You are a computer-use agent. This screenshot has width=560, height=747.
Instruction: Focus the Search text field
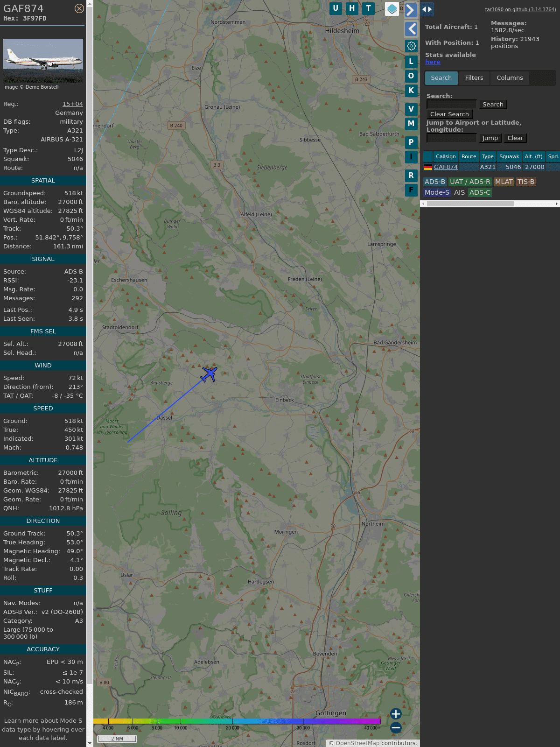(452, 104)
